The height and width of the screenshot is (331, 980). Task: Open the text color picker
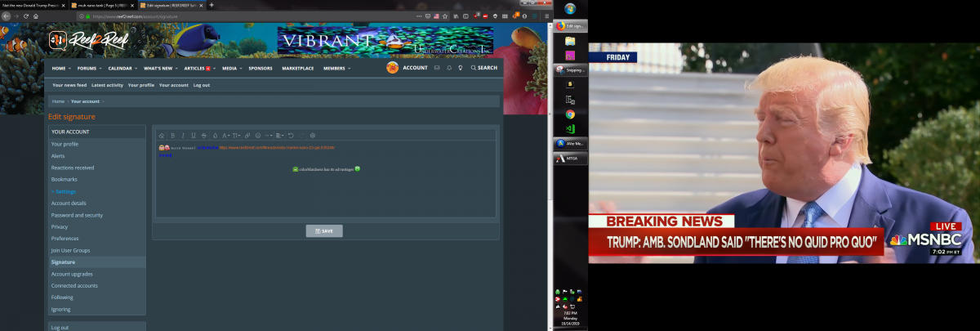(x=216, y=136)
